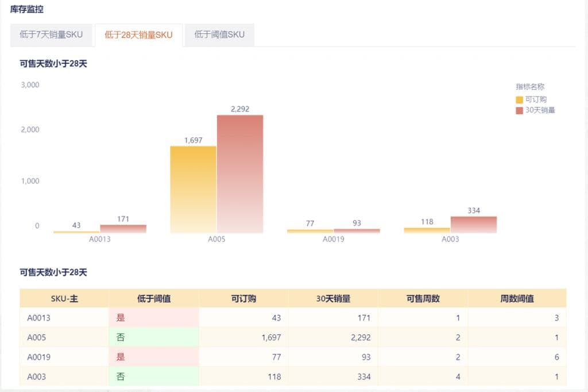Click the 否 cell in A005 row
The height and width of the screenshot is (392, 588).
click(154, 337)
